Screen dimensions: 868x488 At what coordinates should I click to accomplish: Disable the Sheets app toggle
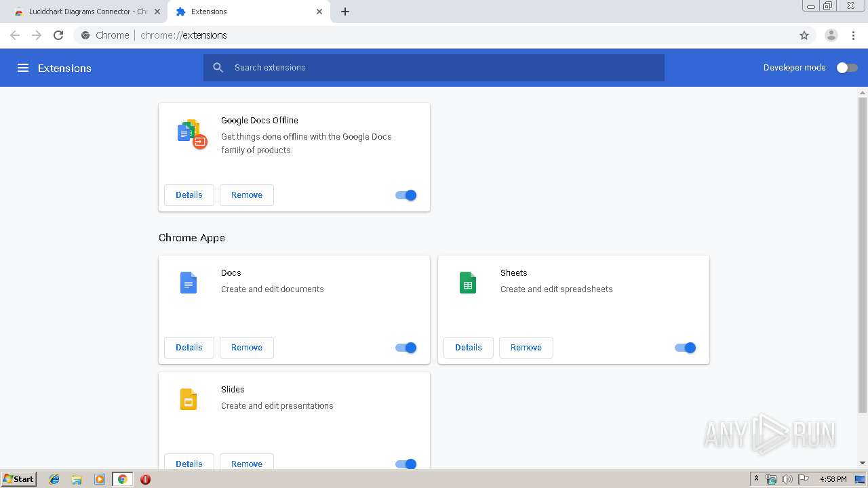686,348
